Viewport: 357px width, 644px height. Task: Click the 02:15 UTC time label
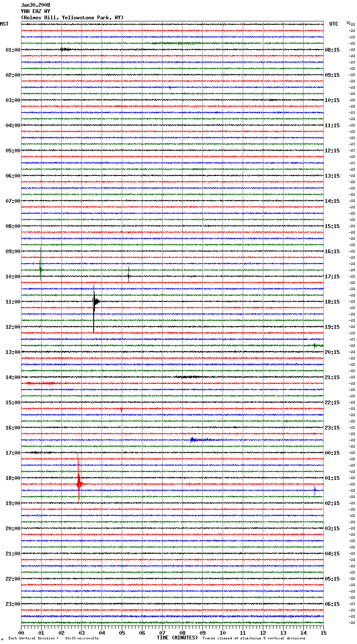tap(332, 503)
